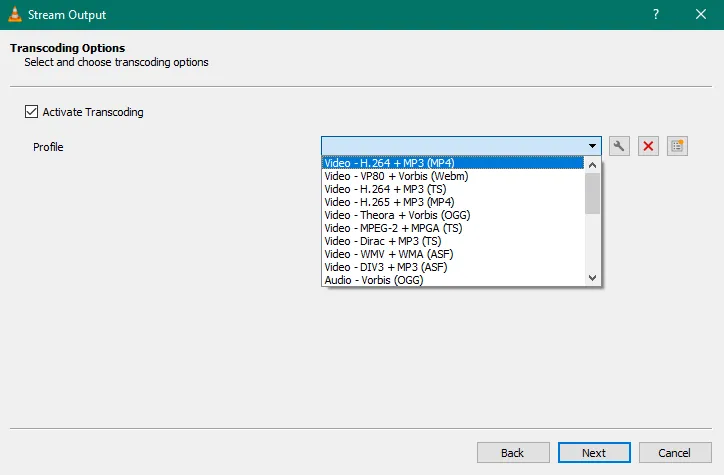The image size is (724, 475).
Task: Select Video - VP80 + Vorbis (Webm) profile
Action: tap(453, 176)
